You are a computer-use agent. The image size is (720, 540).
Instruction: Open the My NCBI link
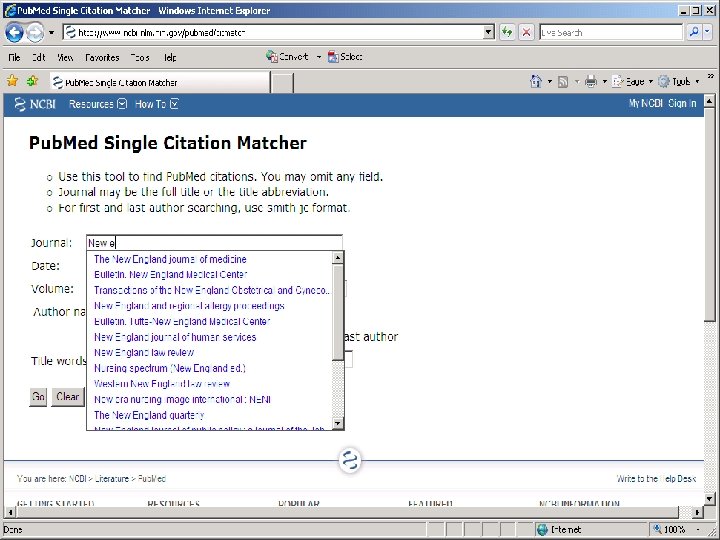[646, 103]
